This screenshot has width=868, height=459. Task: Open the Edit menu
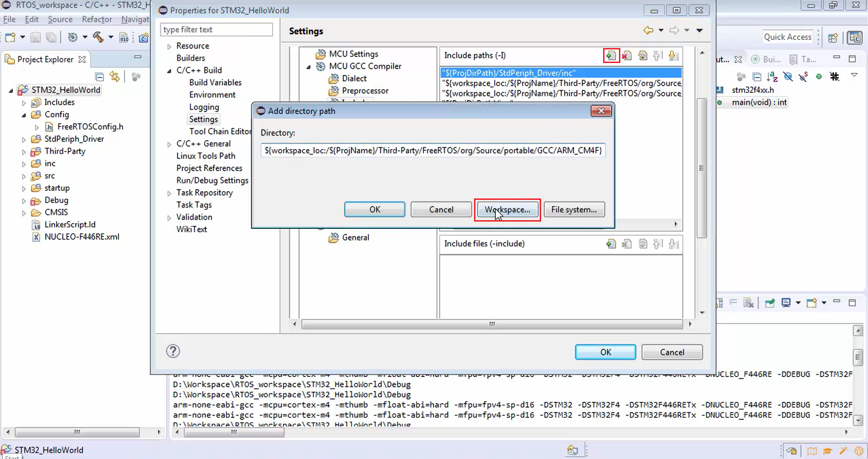pos(32,19)
